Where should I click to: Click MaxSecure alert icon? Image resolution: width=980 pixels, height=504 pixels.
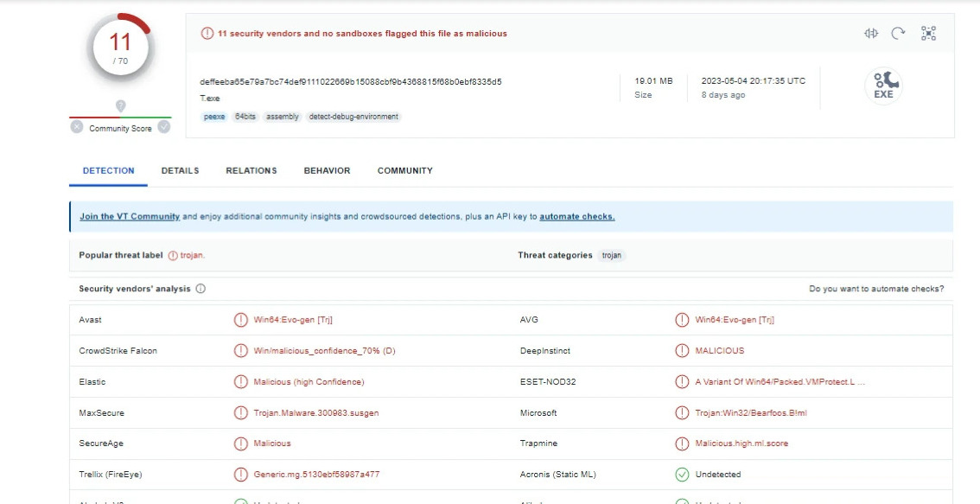(240, 412)
